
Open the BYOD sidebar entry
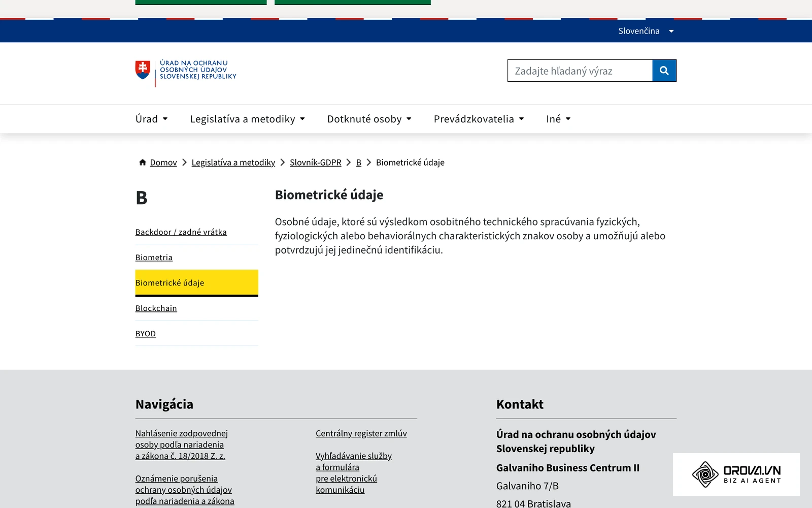(146, 334)
